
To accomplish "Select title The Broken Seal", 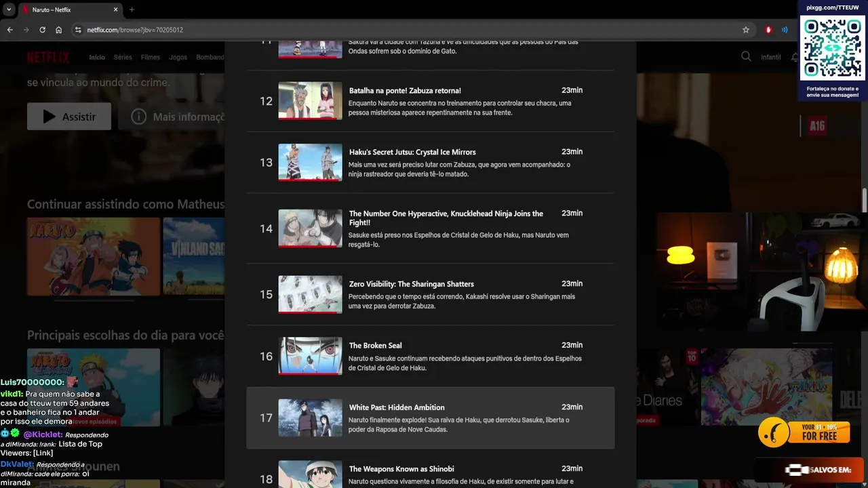I will [x=376, y=346].
